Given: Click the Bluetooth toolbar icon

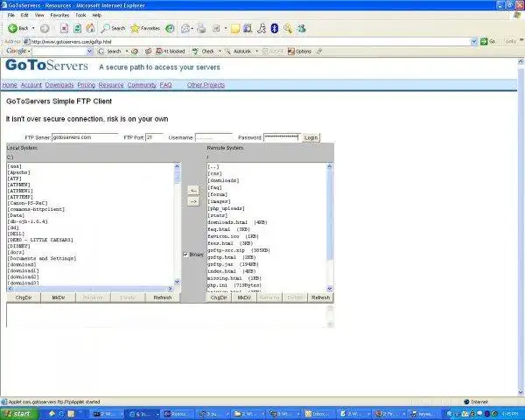Looking at the screenshot, I should 275,29.
